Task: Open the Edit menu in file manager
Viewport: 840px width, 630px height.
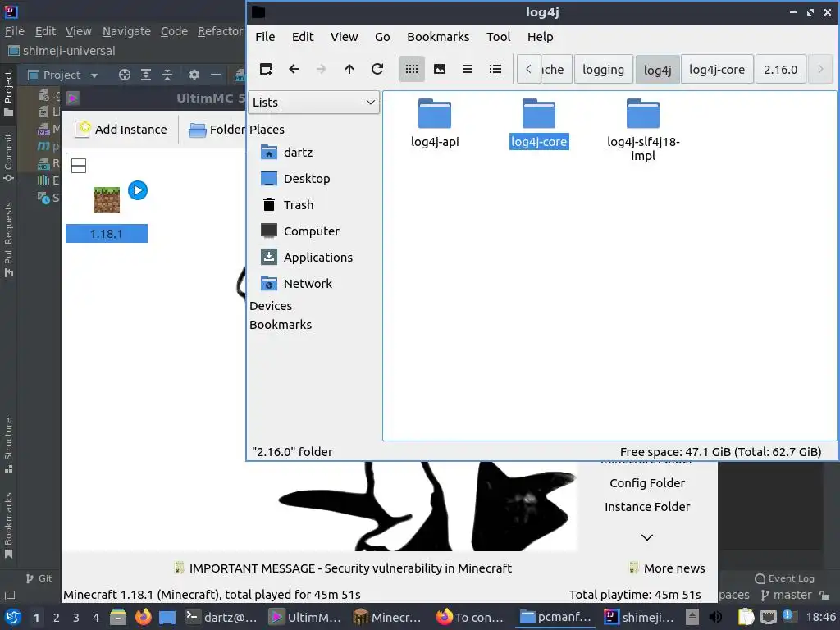Action: point(302,37)
